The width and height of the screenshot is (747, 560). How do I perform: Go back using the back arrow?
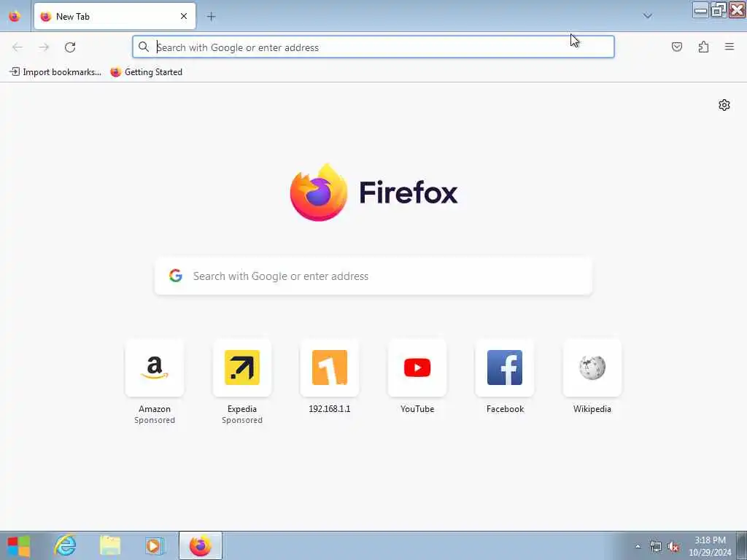tap(18, 47)
